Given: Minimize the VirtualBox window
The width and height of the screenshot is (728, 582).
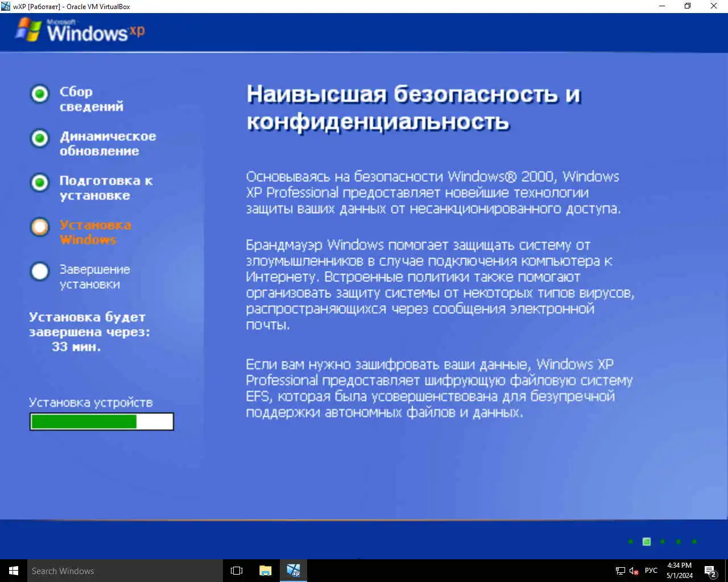Looking at the screenshot, I should click(x=662, y=6).
